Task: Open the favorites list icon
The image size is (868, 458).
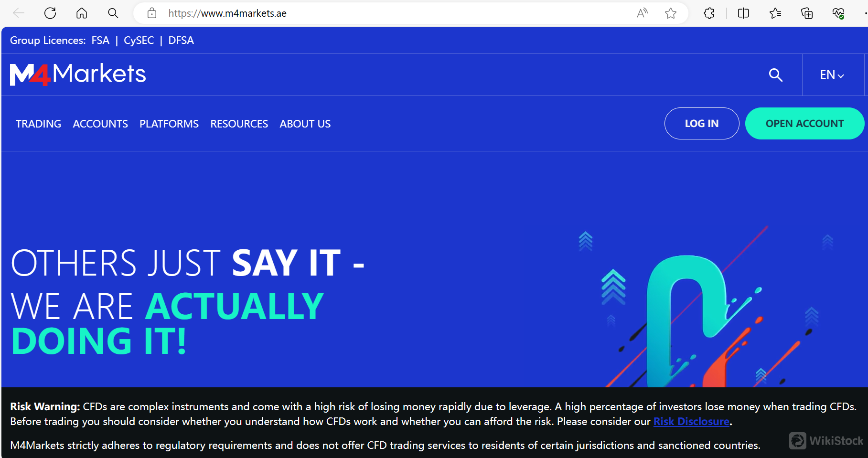Action: pos(775,13)
